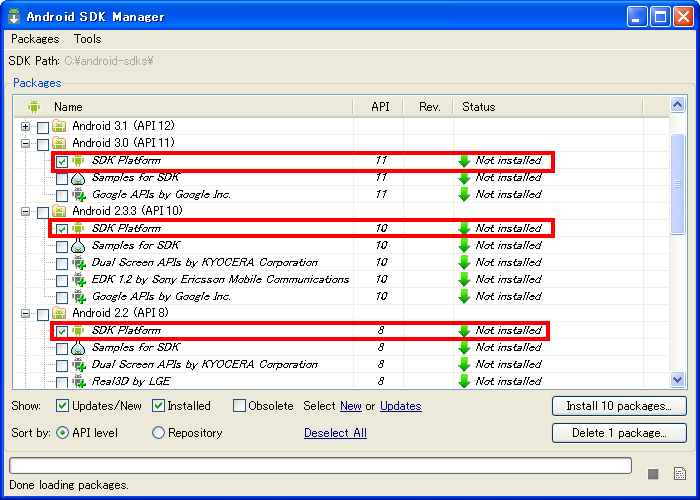The height and width of the screenshot is (500, 700).
Task: Select the Repository sort radio button
Action: coord(158,433)
